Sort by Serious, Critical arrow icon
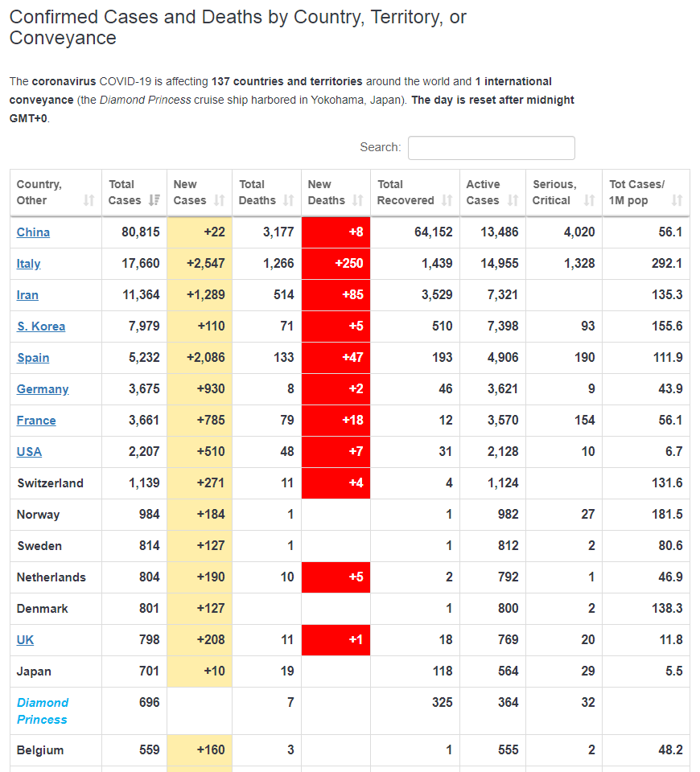This screenshot has height=772, width=700. click(589, 200)
